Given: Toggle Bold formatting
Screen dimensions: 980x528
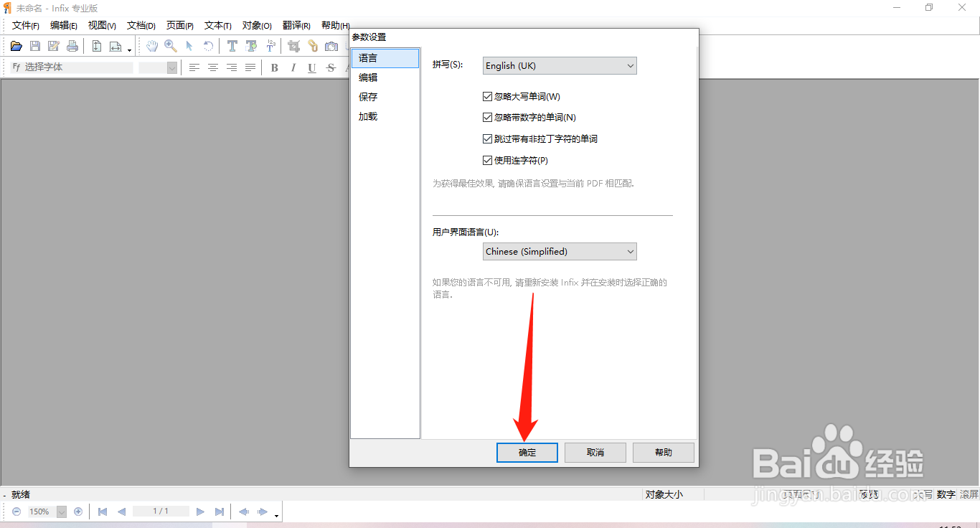Looking at the screenshot, I should (x=275, y=67).
